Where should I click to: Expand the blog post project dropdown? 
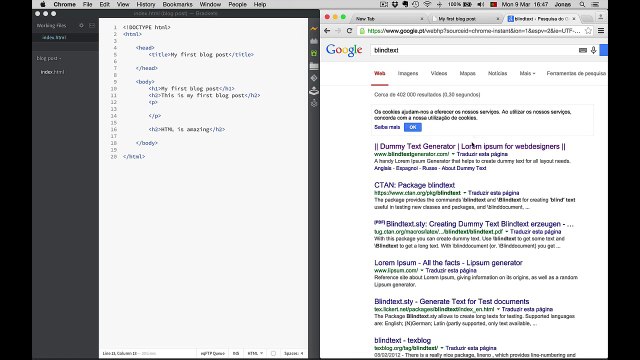point(49,58)
